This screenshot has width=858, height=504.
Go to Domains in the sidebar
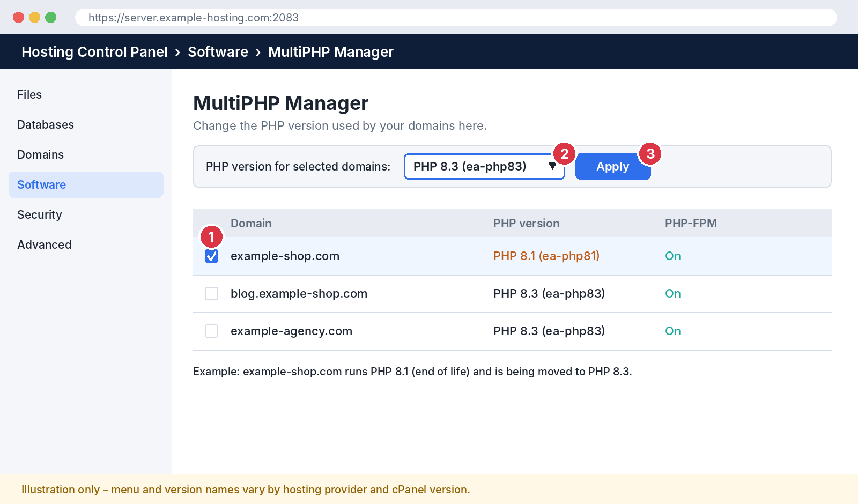pos(86,154)
